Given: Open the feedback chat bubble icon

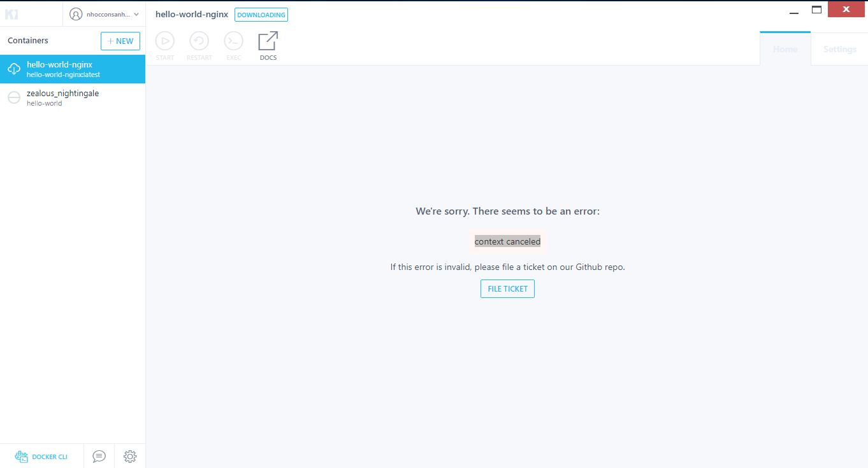Looking at the screenshot, I should 99,456.
